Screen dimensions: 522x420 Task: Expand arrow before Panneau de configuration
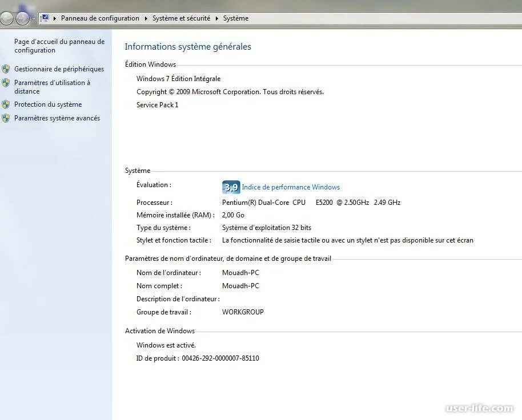(x=55, y=18)
